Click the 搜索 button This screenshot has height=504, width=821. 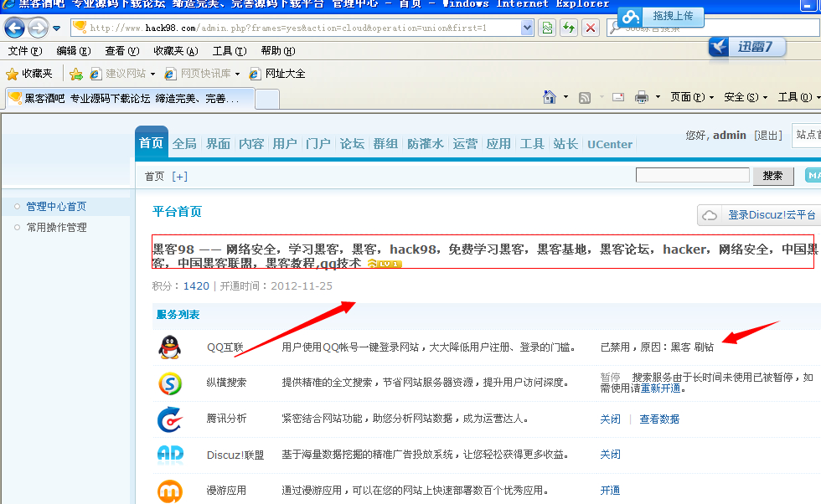point(772,176)
